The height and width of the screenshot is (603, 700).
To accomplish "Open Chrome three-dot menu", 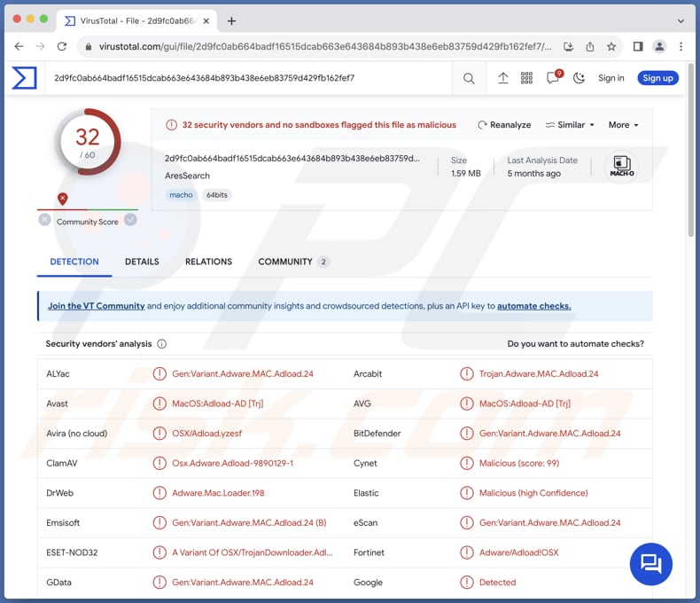I will pyautogui.click(x=681, y=46).
